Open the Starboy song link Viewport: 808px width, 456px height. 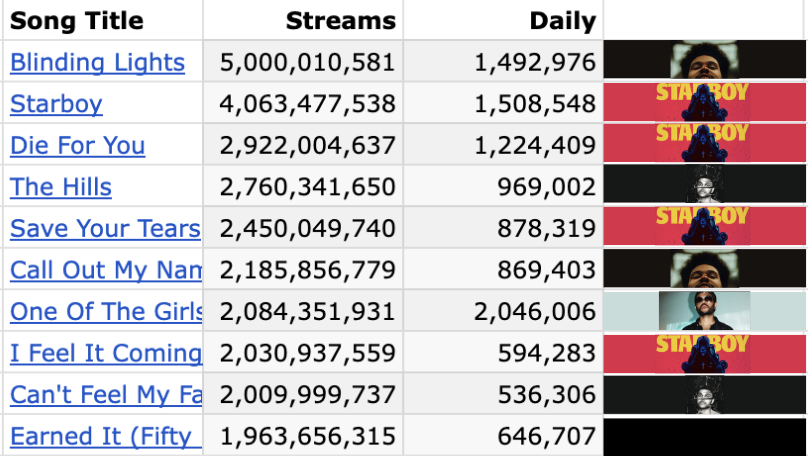point(56,104)
